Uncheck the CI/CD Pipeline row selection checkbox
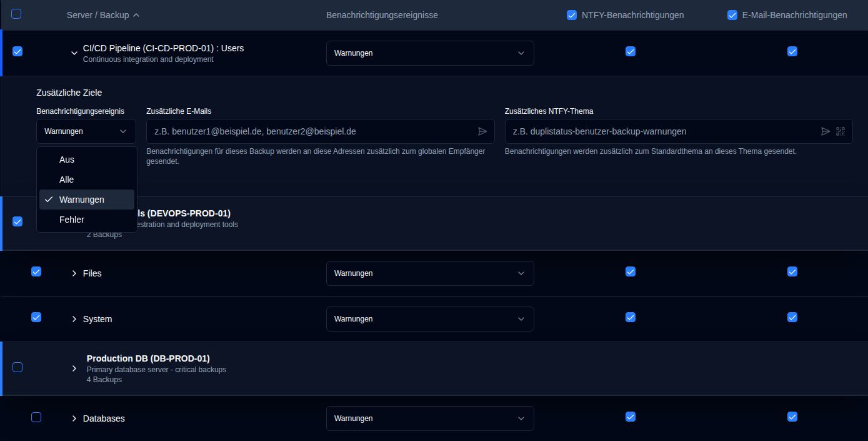Screen dimensions: 868x441 [x=17, y=51]
